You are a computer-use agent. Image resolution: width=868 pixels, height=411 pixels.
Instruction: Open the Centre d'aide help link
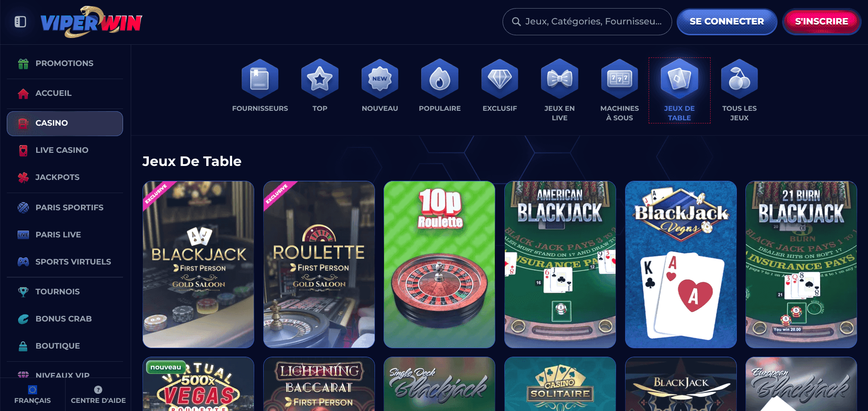click(x=98, y=395)
